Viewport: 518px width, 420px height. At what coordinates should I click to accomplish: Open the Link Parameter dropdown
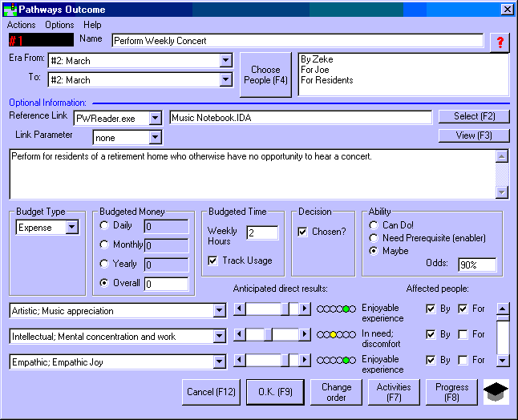coord(155,137)
